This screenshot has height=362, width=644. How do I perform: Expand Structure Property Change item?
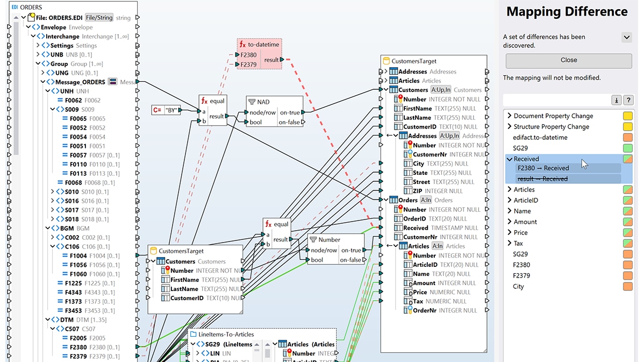[x=510, y=126]
